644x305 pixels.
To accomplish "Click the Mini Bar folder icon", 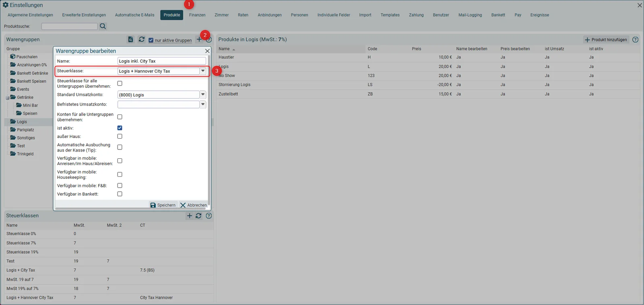I will point(19,105).
